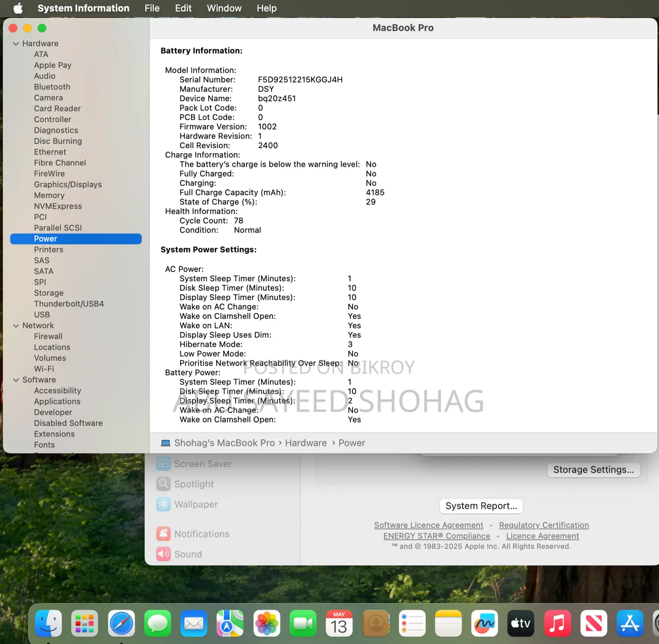Select Wi-Fi under Network

(x=44, y=369)
